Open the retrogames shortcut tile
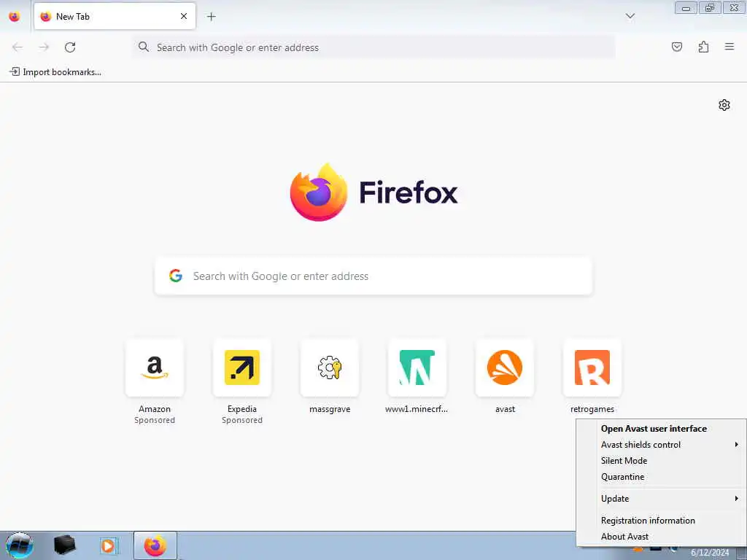 pos(592,367)
